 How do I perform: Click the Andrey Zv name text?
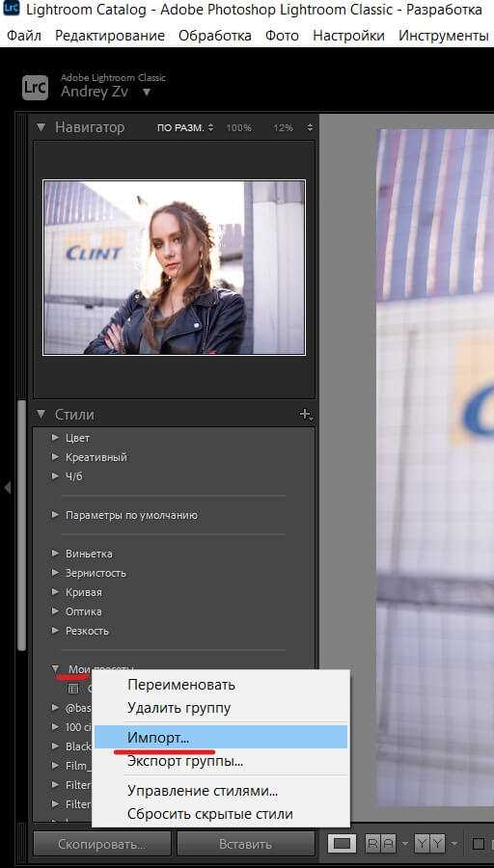point(95,92)
